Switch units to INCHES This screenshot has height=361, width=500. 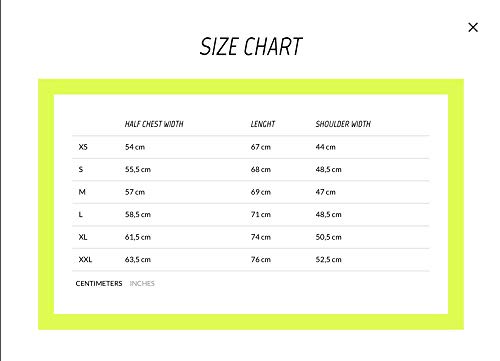point(142,284)
